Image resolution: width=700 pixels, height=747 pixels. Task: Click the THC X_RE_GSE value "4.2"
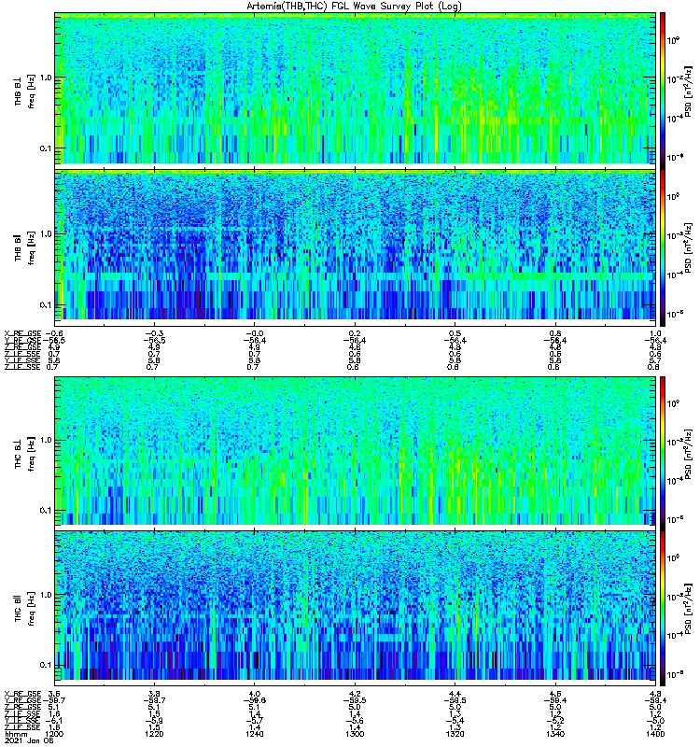coord(355,694)
